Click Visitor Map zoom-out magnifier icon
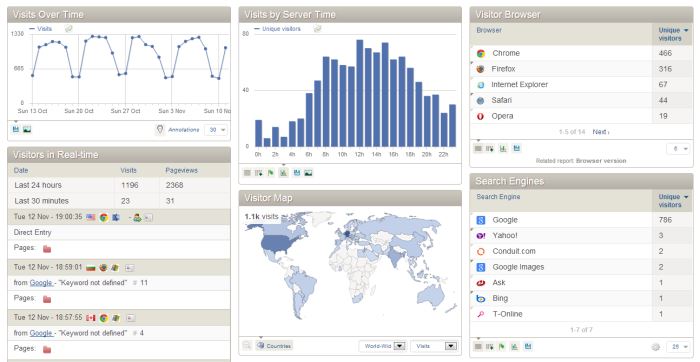Screen dimensions: 700x362 (247, 345)
